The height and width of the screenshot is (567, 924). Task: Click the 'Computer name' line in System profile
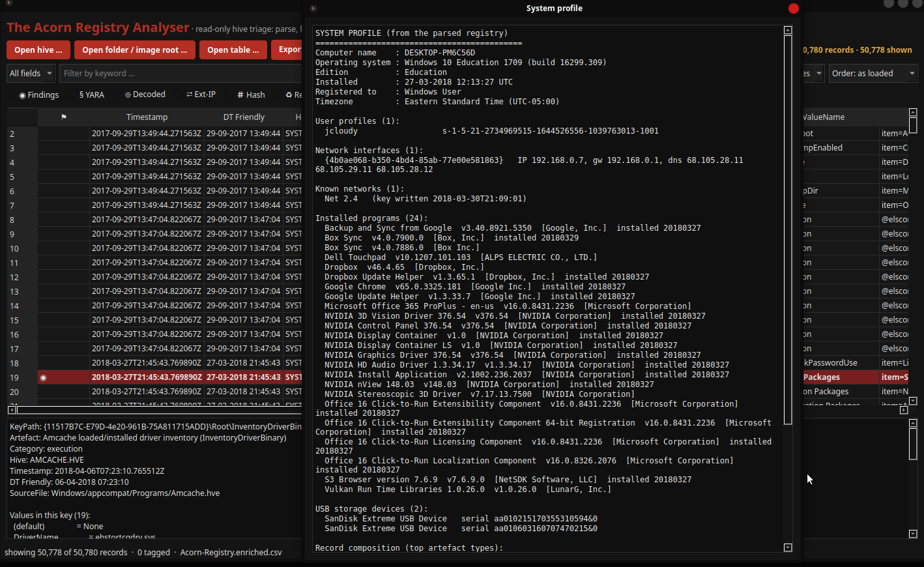(x=395, y=53)
